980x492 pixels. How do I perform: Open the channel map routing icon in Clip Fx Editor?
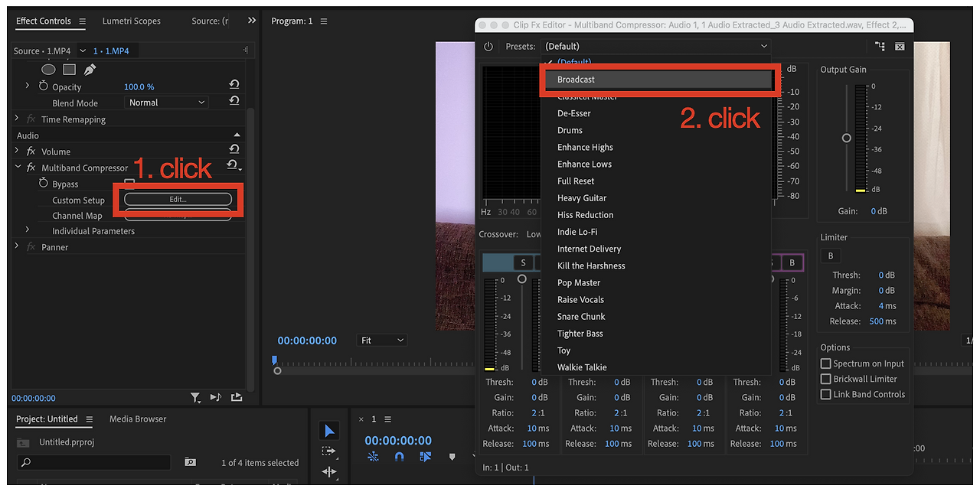point(880,47)
